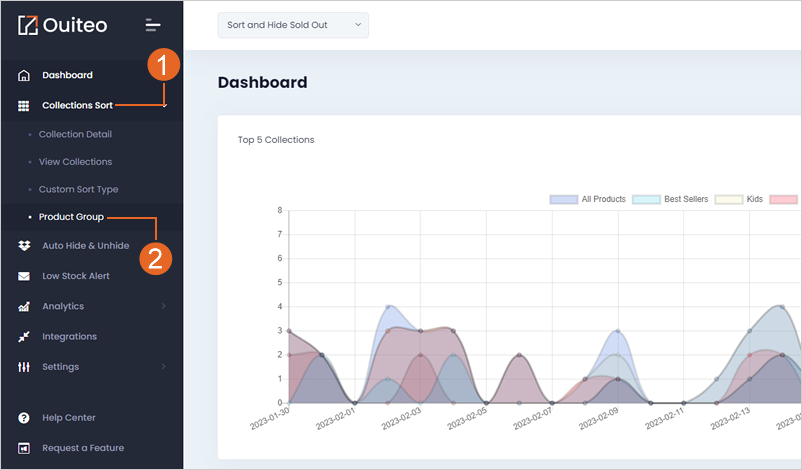
Task: Collapse sidebar with the hamburger menu icon
Action: 152,25
